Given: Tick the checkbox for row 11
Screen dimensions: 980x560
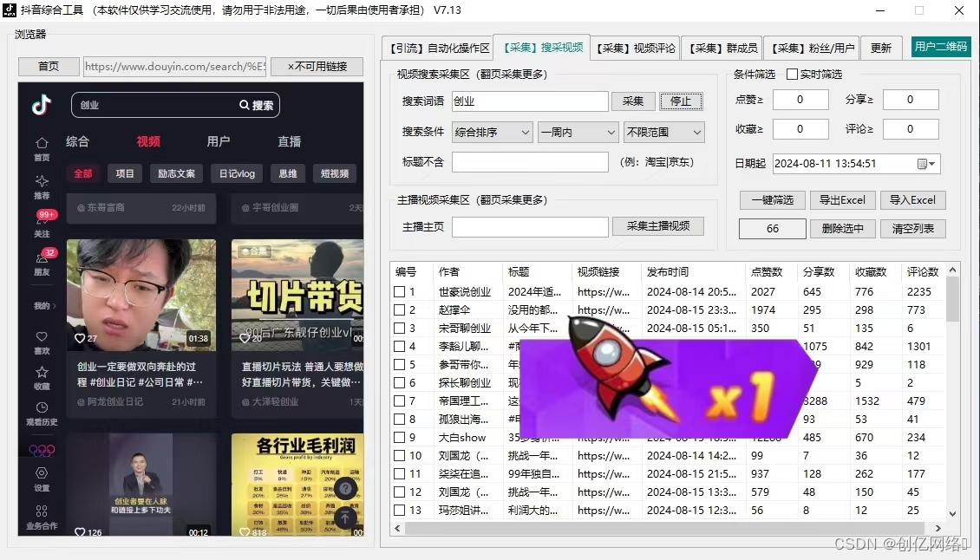Looking at the screenshot, I should tap(400, 474).
